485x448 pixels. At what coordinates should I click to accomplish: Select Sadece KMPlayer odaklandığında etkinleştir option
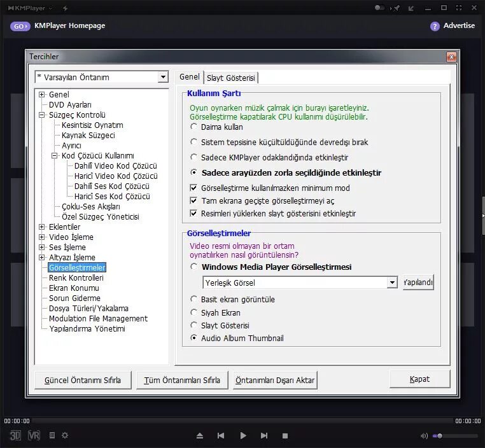(193, 157)
